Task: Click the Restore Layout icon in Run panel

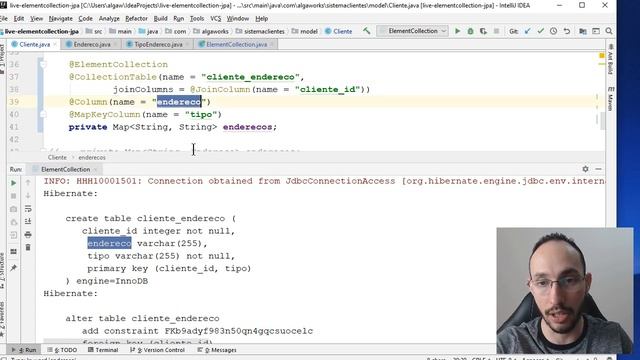Action: (13, 251)
